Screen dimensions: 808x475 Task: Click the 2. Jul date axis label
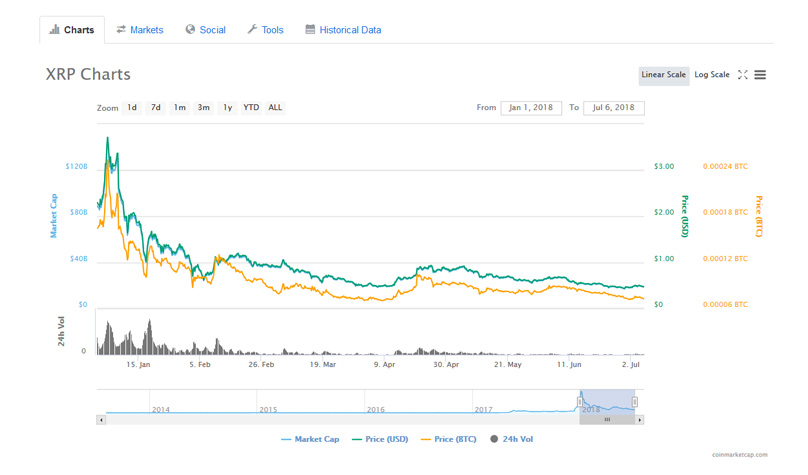pyautogui.click(x=630, y=364)
